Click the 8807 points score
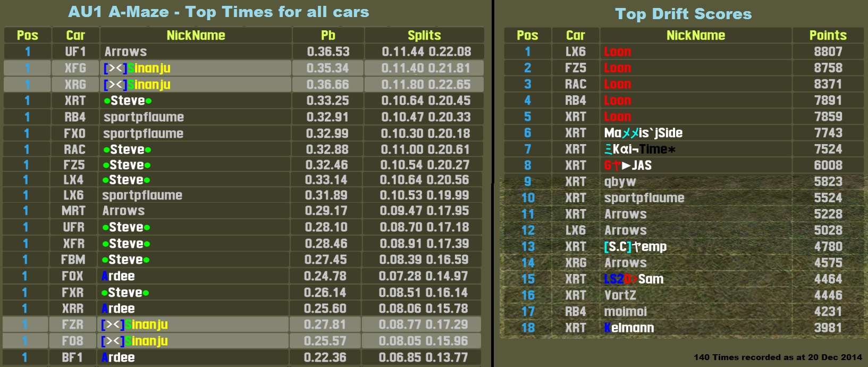868x367 pixels. click(828, 52)
